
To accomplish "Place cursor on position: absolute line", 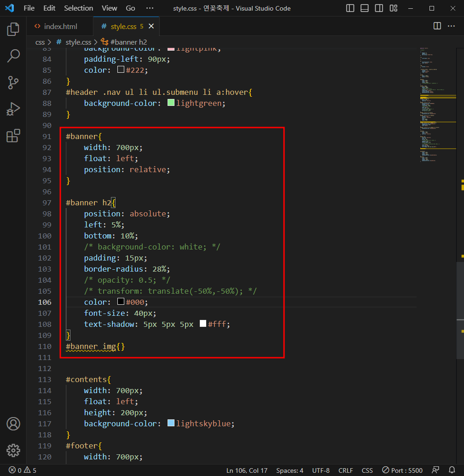I will tap(127, 214).
